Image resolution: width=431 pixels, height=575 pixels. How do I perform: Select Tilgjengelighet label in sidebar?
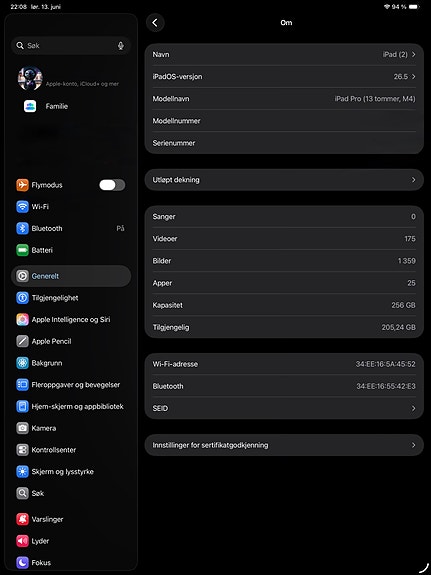[55, 298]
